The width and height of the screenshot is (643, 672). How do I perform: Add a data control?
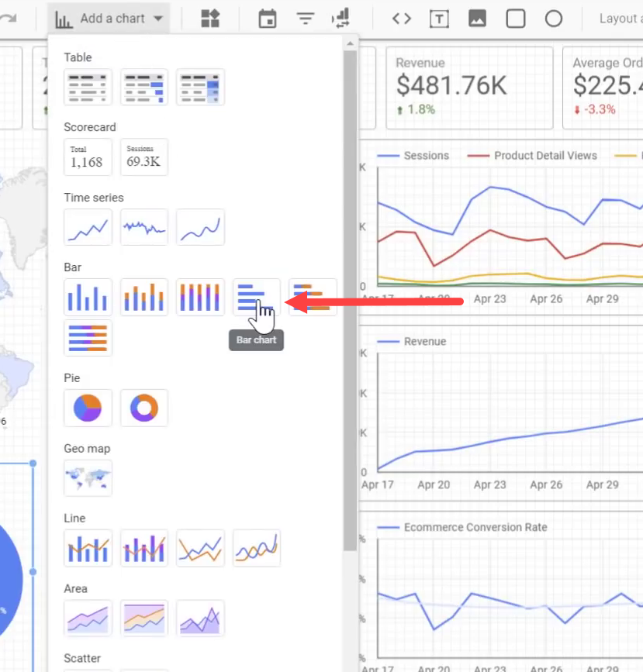tap(341, 19)
